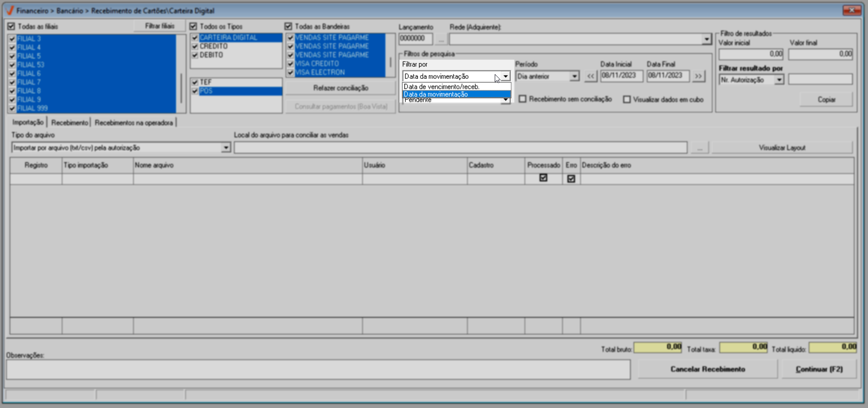This screenshot has width=868, height=408.
Task: Toggle the Erro column checkbox
Action: [x=571, y=178]
